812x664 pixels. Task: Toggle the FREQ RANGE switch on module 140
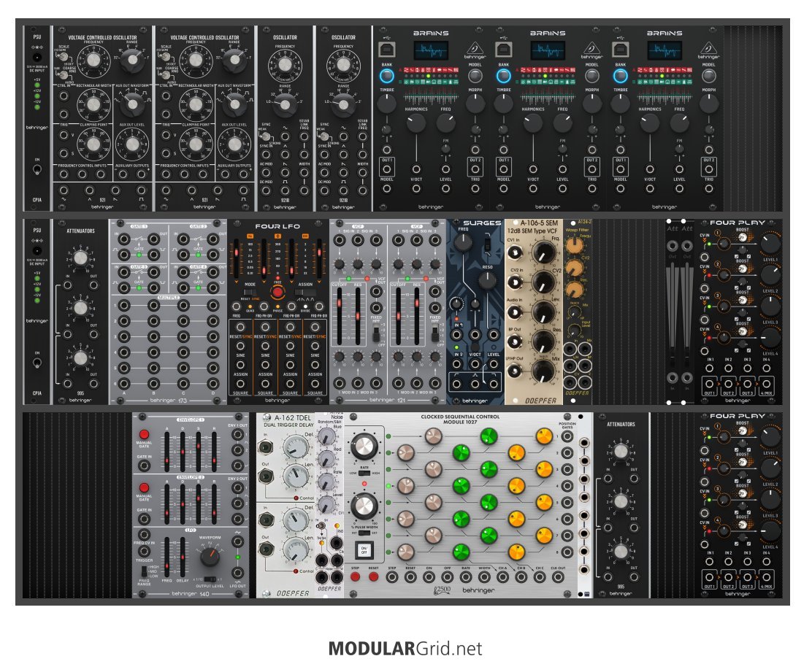pos(143,571)
